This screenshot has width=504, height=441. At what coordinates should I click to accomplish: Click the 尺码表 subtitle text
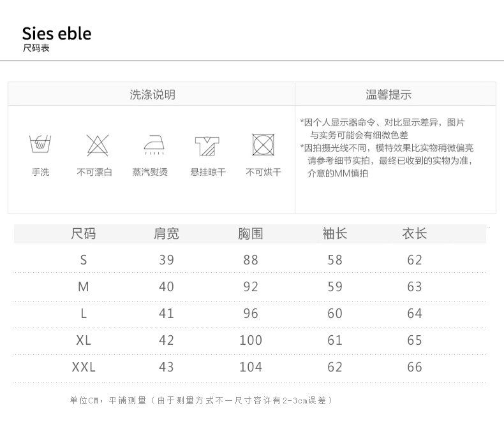36,48
